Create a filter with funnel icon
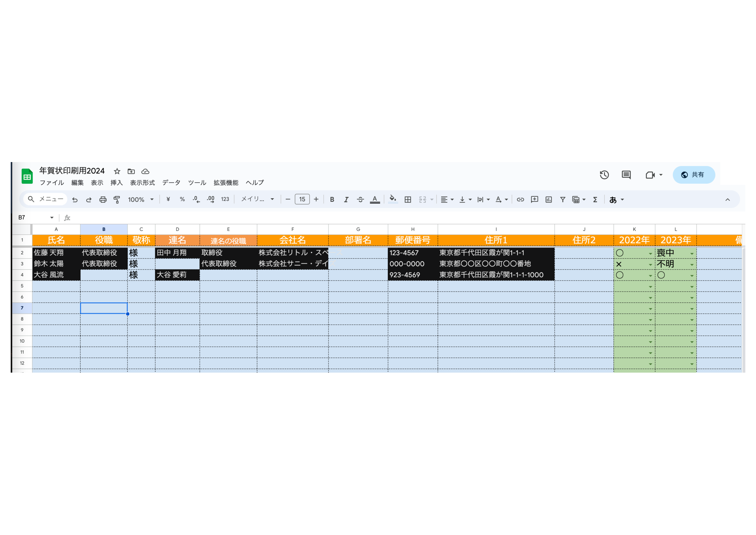 [563, 199]
